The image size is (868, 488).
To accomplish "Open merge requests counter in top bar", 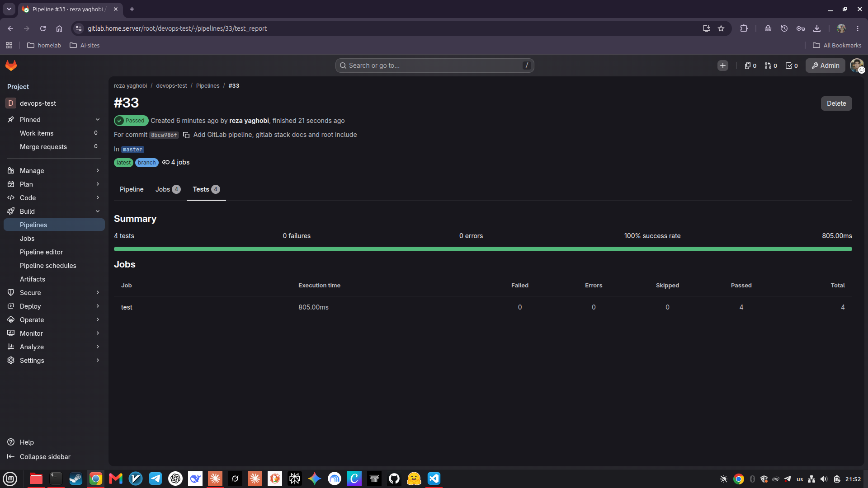I will (771, 66).
